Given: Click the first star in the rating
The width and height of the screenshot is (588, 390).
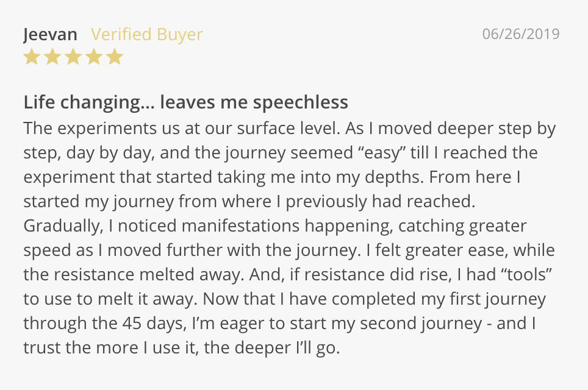Looking at the screenshot, I should (x=32, y=57).
